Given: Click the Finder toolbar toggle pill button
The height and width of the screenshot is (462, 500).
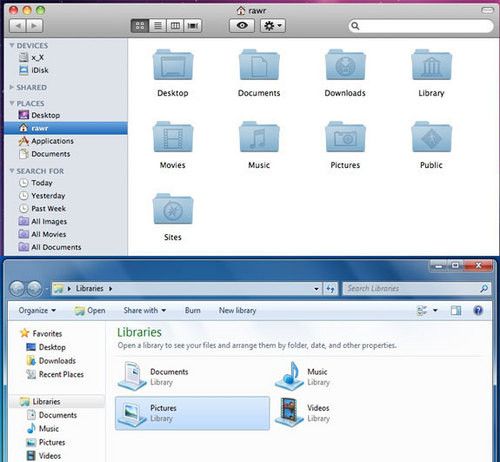Looking at the screenshot, I should click(487, 10).
